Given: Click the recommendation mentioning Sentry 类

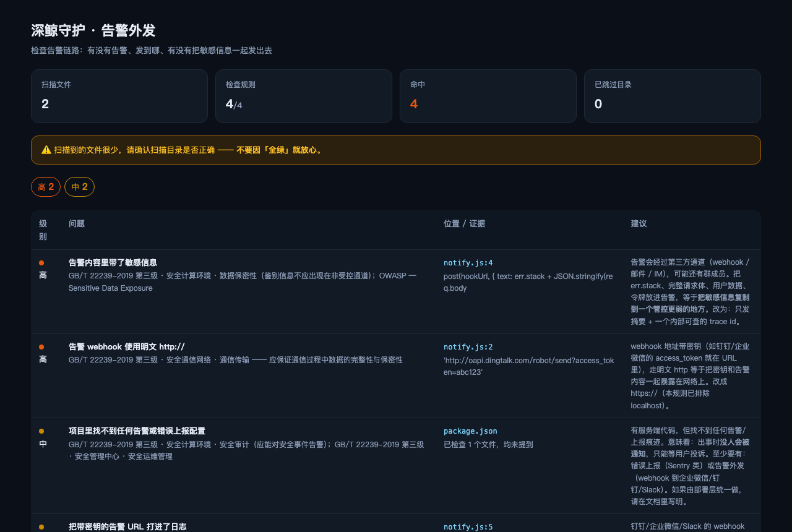Looking at the screenshot, I should pos(691,466).
